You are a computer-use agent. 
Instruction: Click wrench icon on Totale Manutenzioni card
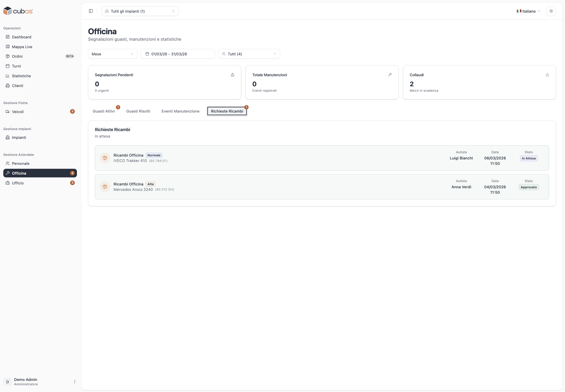390,75
